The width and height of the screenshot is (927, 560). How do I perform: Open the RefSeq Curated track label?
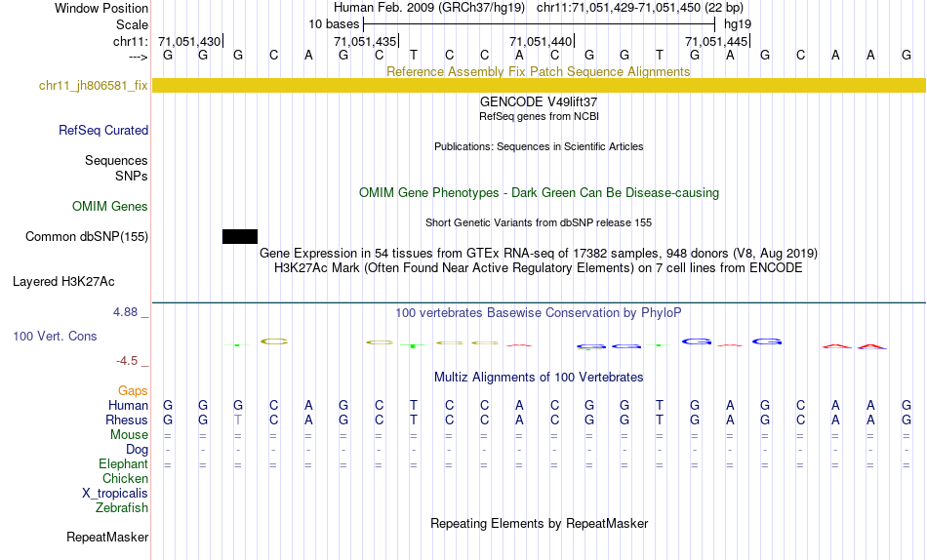tap(103, 130)
